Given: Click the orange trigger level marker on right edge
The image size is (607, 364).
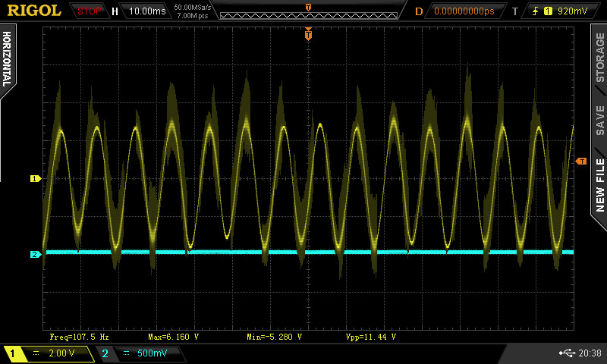Looking at the screenshot, I should click(x=581, y=161).
